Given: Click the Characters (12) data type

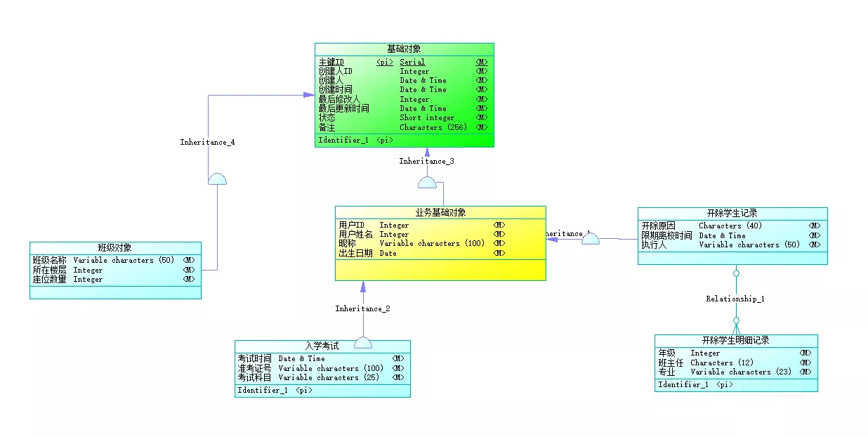Looking at the screenshot, I should [722, 363].
